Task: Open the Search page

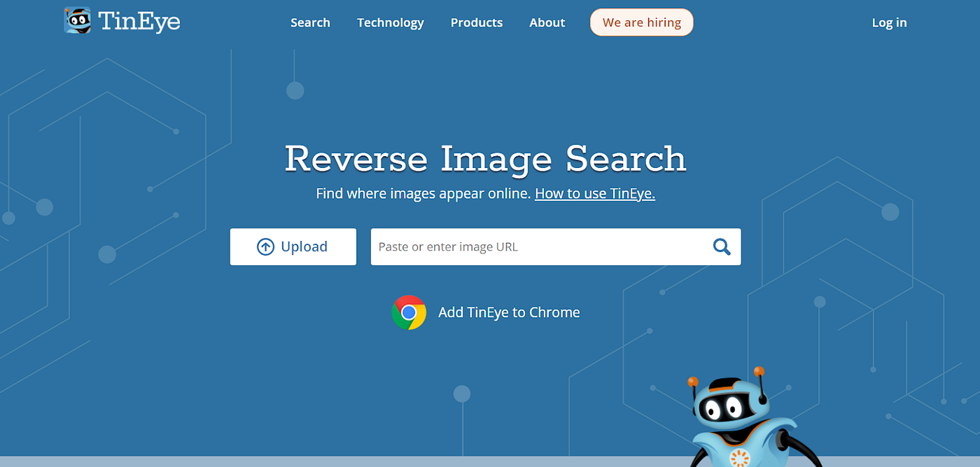Action: 310,22
